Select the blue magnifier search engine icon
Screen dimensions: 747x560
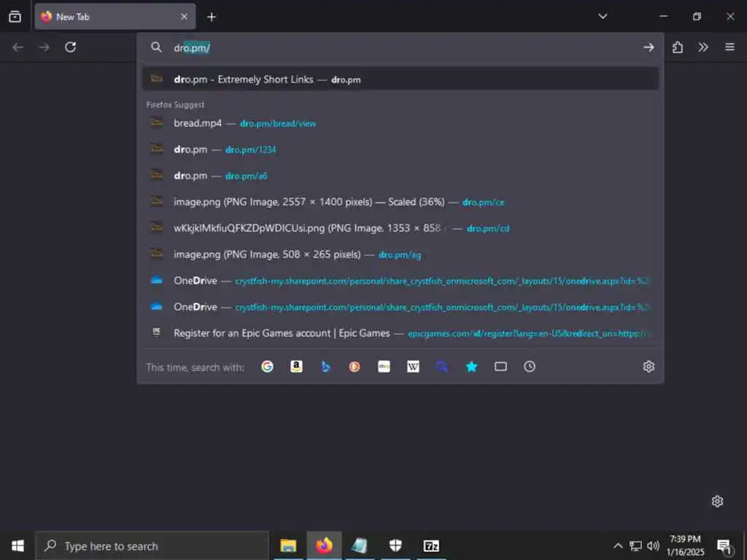[442, 366]
